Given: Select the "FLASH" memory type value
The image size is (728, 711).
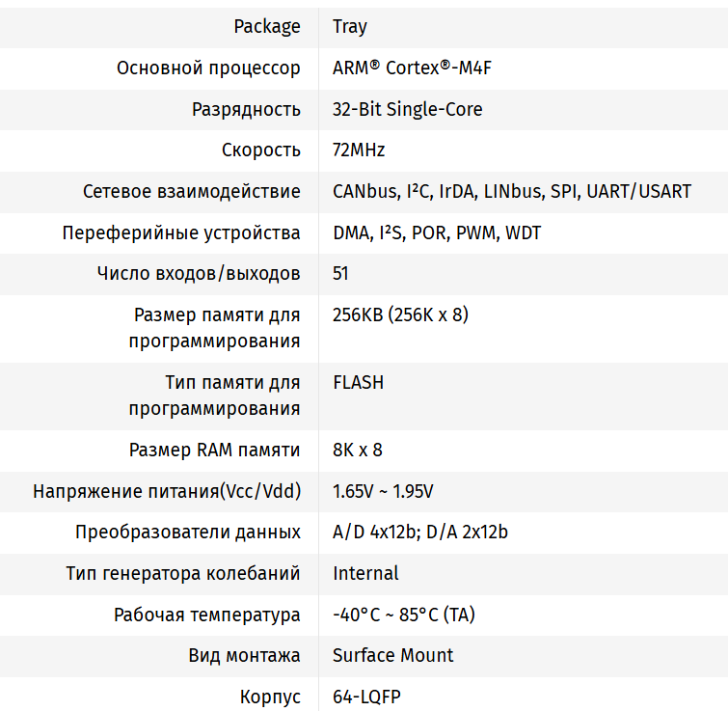Looking at the screenshot, I should 358,382.
